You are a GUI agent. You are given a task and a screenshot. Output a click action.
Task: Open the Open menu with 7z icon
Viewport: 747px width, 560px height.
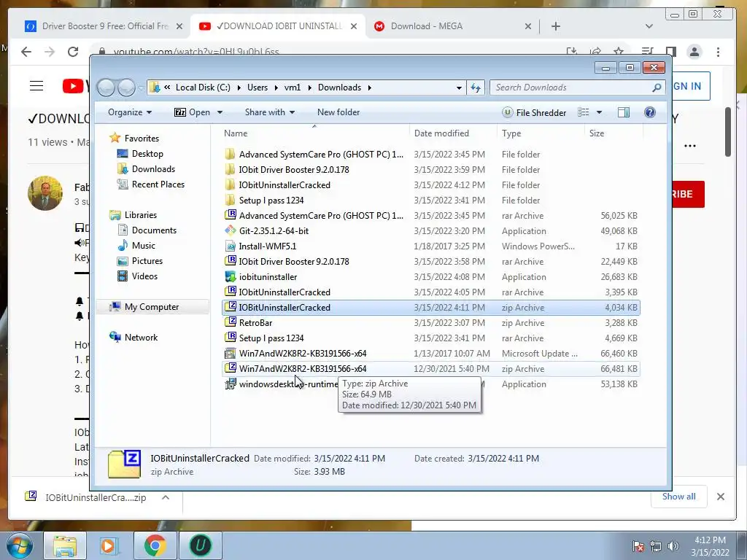(198, 112)
